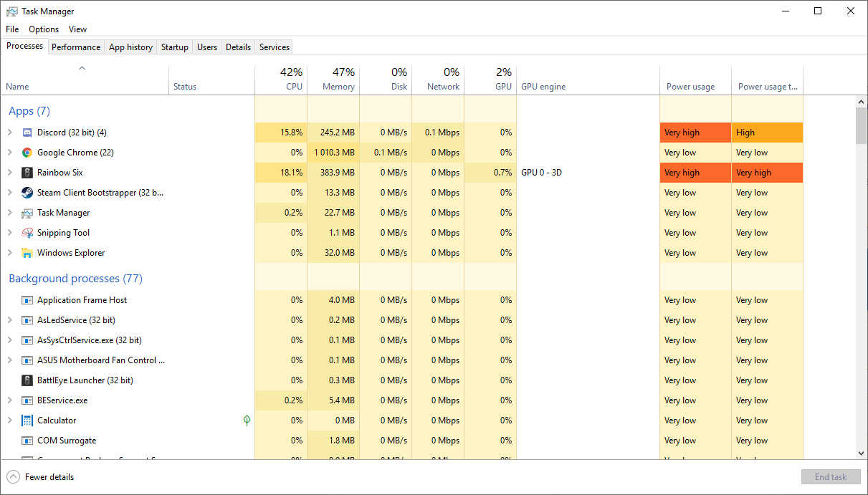Sort processes by the Memory column
The width and height of the screenshot is (868, 495).
333,80
